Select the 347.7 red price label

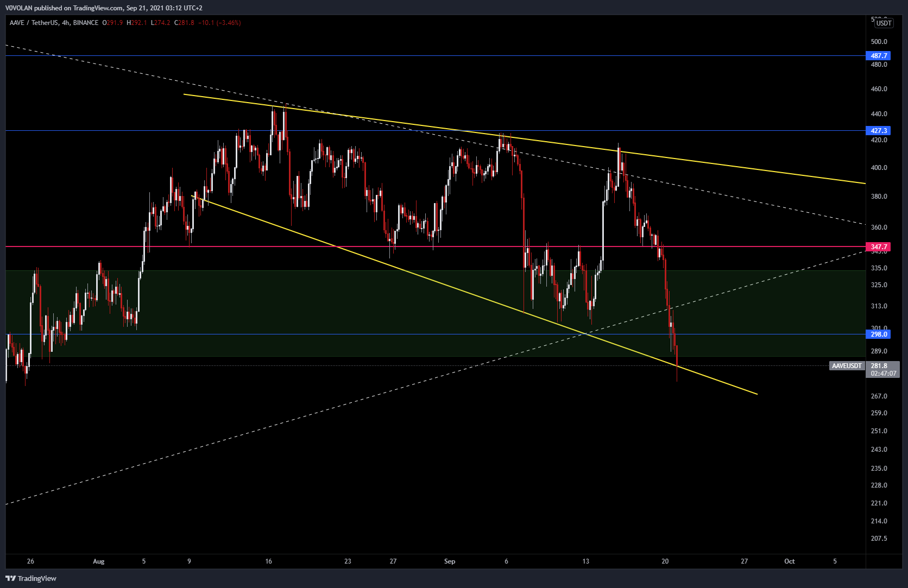click(x=879, y=247)
